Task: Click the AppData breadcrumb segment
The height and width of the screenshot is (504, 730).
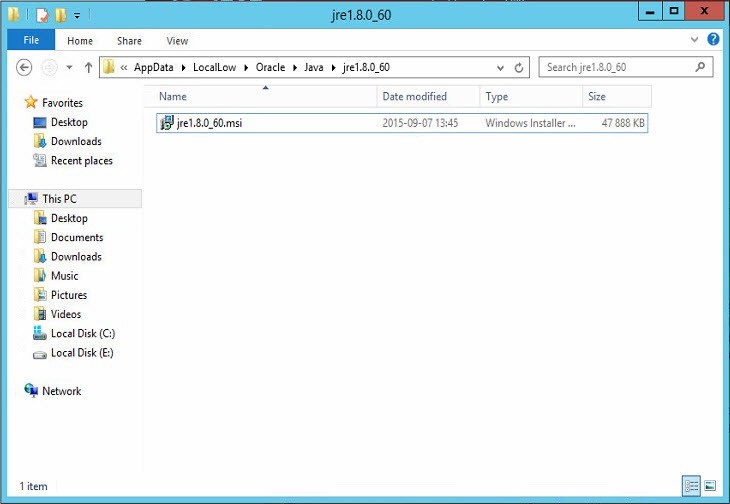Action: (153, 67)
